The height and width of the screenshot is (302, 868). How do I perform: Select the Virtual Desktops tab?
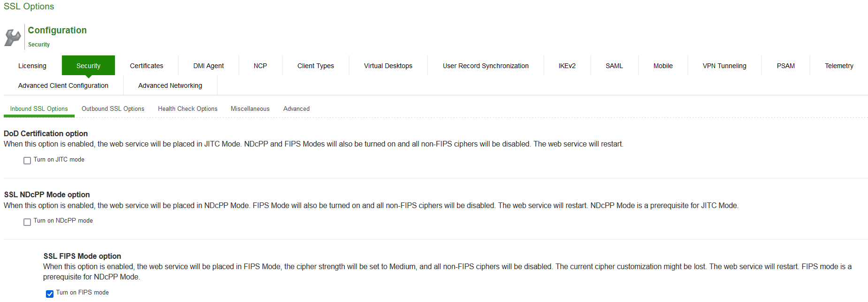(x=388, y=66)
